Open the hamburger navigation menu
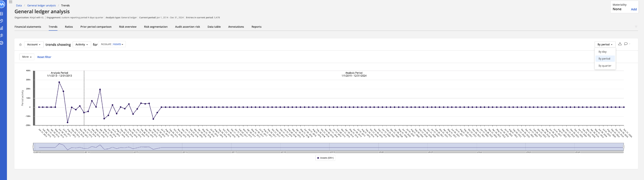644x180 pixels. point(10,2)
